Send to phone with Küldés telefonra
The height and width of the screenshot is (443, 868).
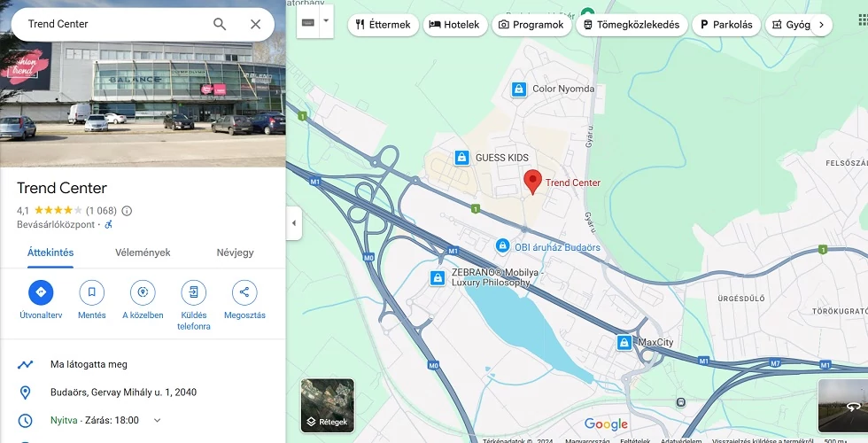[x=194, y=292]
